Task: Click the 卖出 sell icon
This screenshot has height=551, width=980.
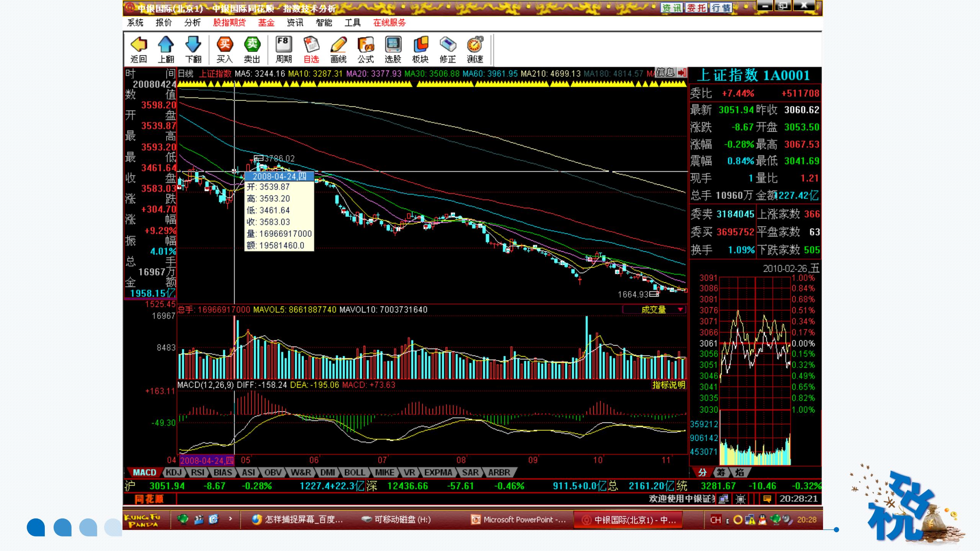Action: 252,46
